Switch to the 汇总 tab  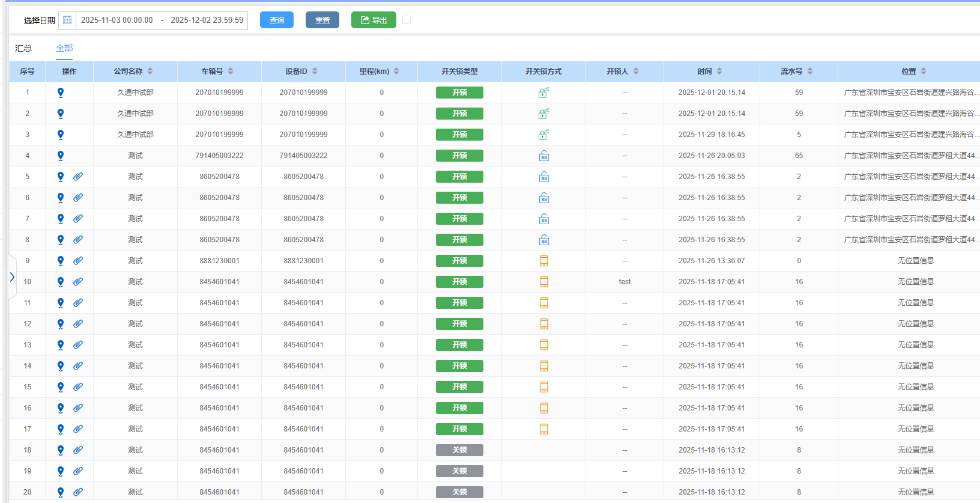[x=23, y=48]
